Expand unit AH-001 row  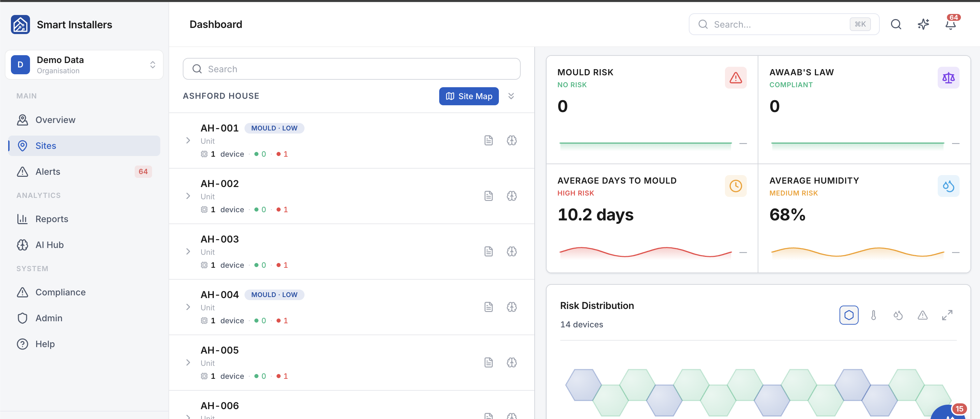188,140
